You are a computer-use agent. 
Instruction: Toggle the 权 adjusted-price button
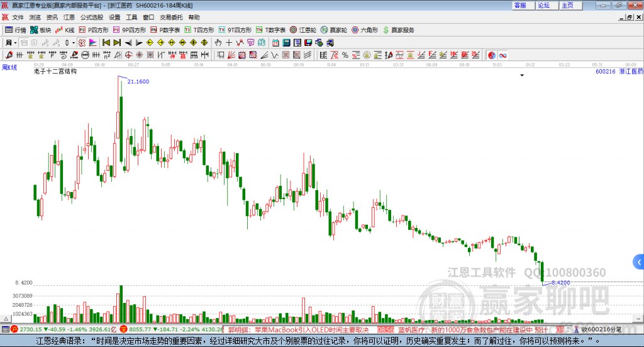(82, 43)
